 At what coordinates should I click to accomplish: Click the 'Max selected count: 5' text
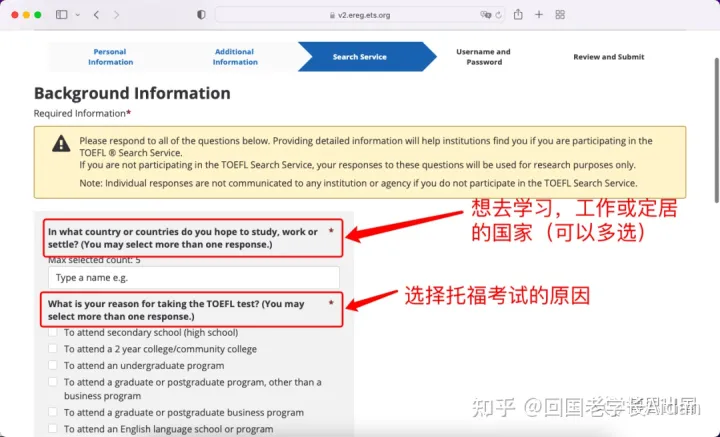pyautogui.click(x=94, y=260)
